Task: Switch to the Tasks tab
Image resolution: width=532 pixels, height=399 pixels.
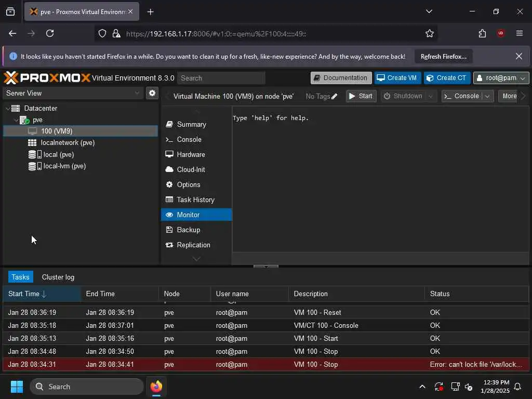Action: [20, 277]
